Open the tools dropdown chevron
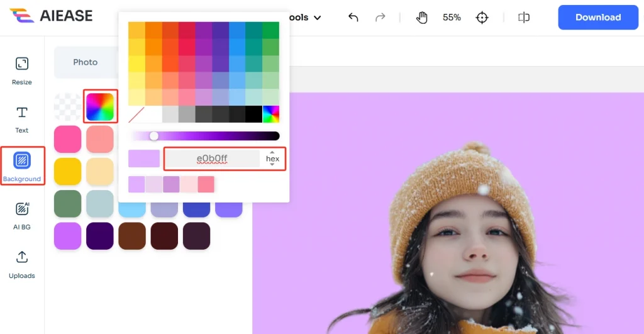The image size is (644, 334). (317, 18)
